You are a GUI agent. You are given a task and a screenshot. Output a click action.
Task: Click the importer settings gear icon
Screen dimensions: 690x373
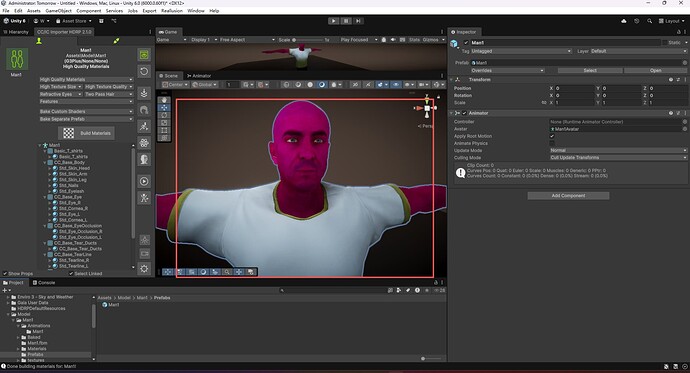click(x=144, y=268)
